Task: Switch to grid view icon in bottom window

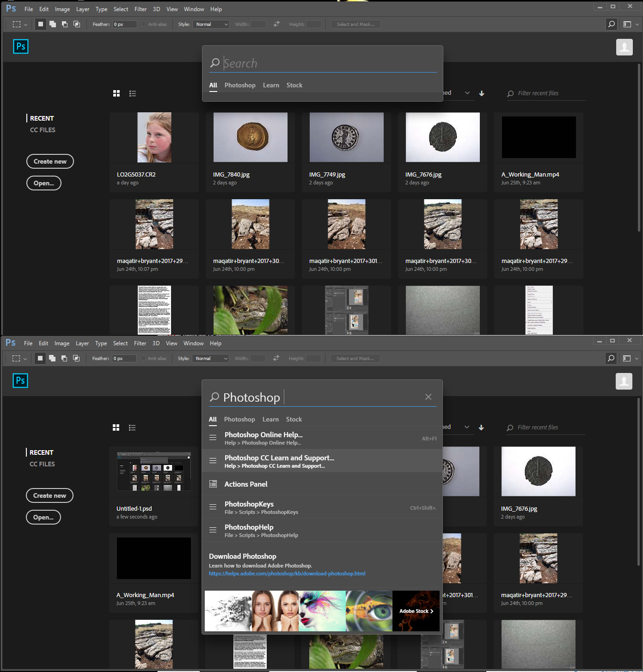Action: [x=116, y=428]
